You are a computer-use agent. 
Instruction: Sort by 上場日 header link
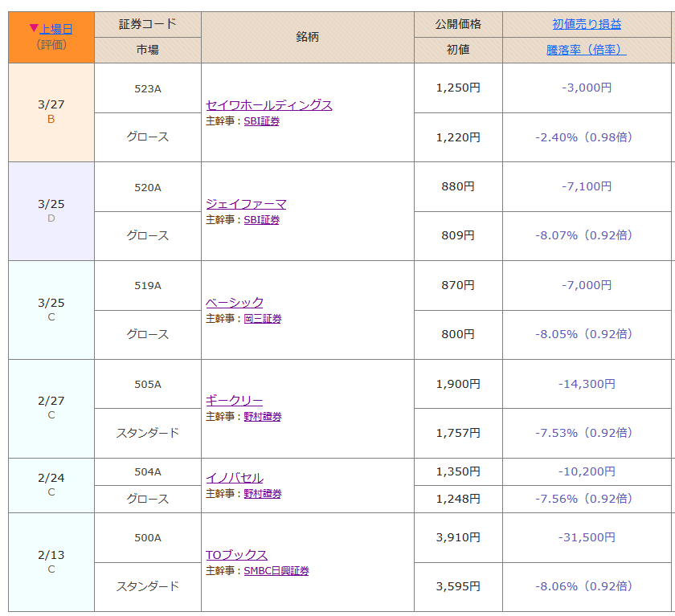coord(56,29)
